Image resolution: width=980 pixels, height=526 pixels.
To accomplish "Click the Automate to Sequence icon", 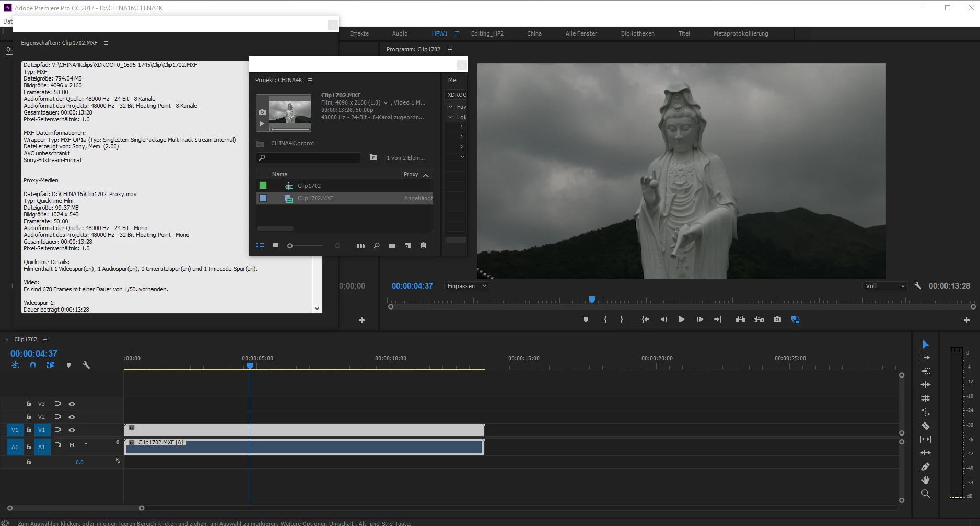I will (x=360, y=246).
